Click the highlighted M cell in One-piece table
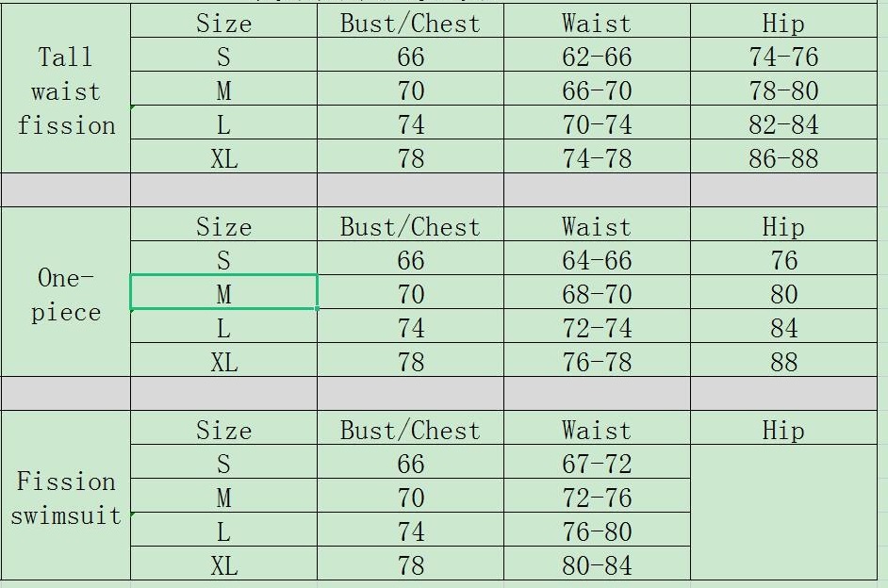Screen dimensions: 888x588 click(x=223, y=294)
